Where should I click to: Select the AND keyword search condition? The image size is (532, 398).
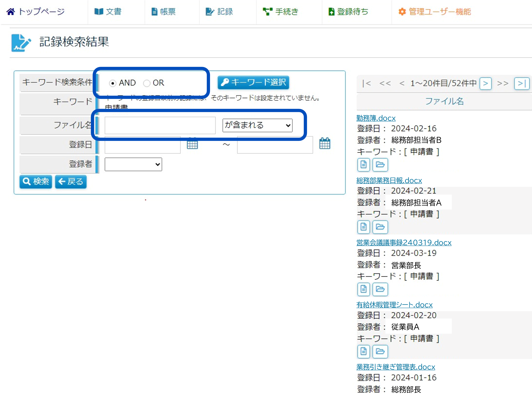pyautogui.click(x=112, y=83)
